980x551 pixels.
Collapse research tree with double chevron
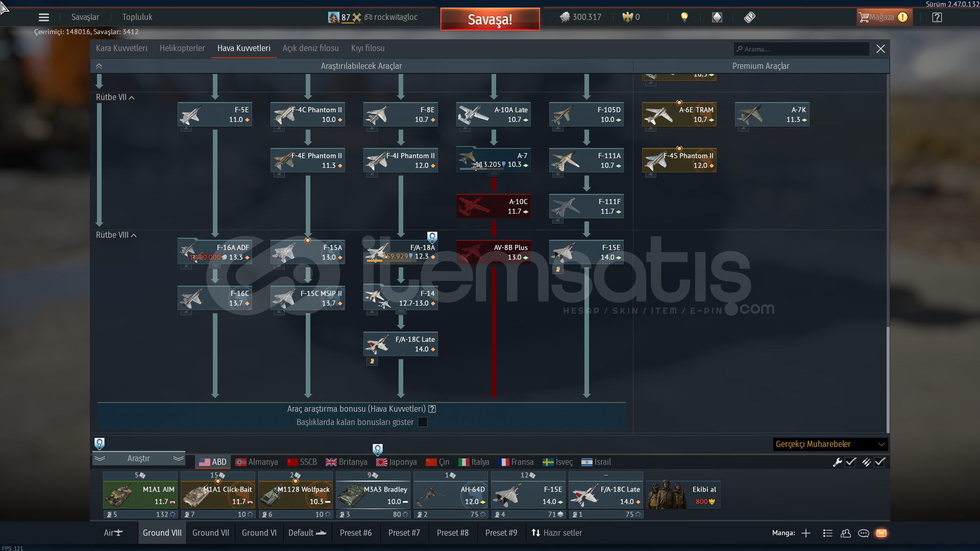point(99,66)
